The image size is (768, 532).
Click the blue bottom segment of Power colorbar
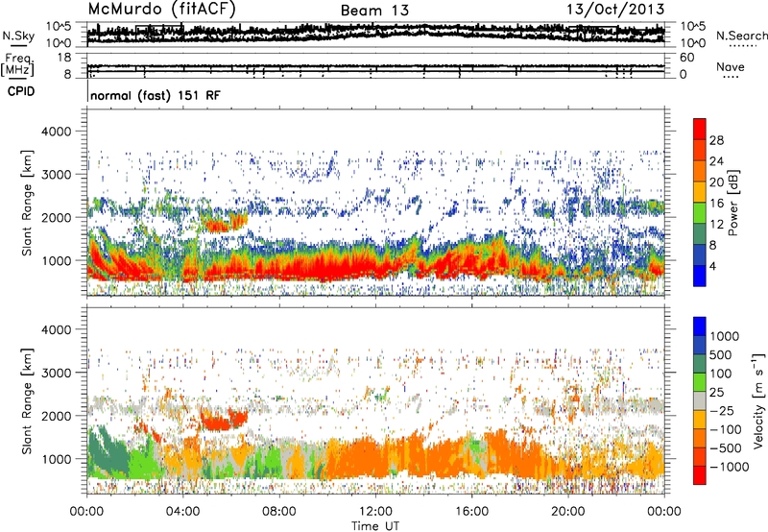pyautogui.click(x=700, y=276)
